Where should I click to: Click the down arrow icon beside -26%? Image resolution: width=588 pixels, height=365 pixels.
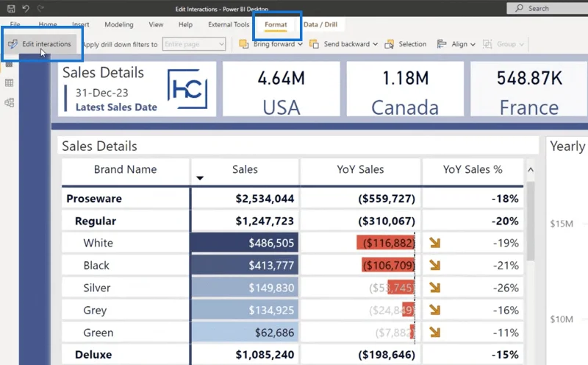click(435, 288)
